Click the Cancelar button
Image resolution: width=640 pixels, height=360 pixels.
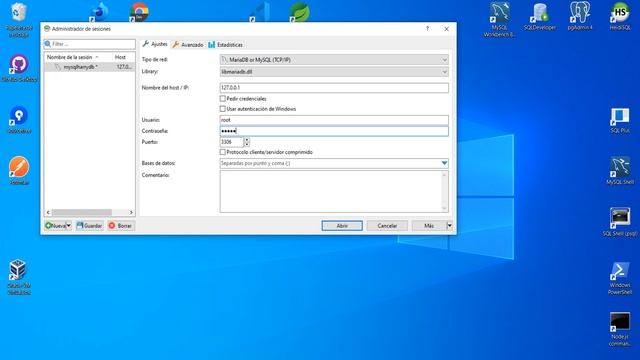[387, 226]
